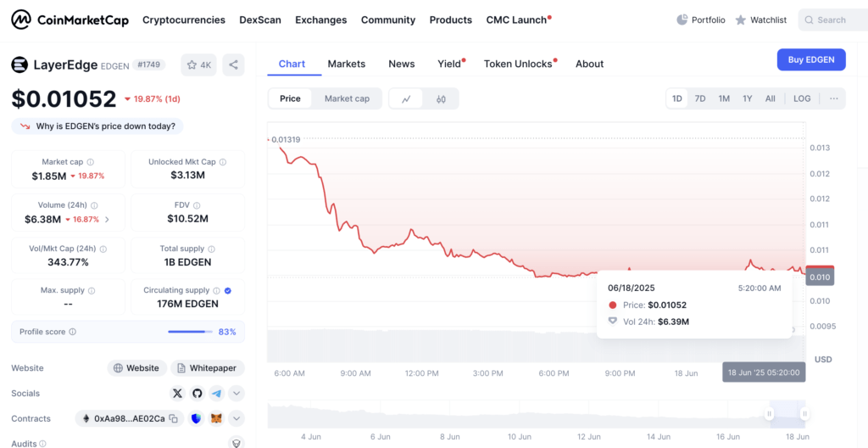Click left handle of range selector
This screenshot has width=868, height=448.
770,413
